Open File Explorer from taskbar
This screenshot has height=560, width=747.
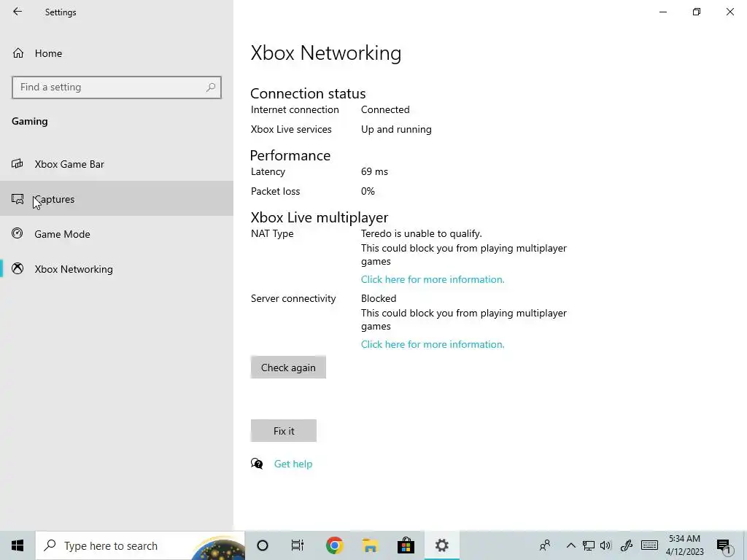point(370,545)
